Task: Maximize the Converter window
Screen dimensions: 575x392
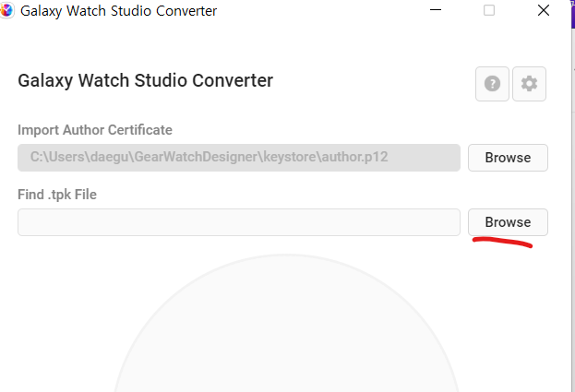Action: (x=489, y=10)
